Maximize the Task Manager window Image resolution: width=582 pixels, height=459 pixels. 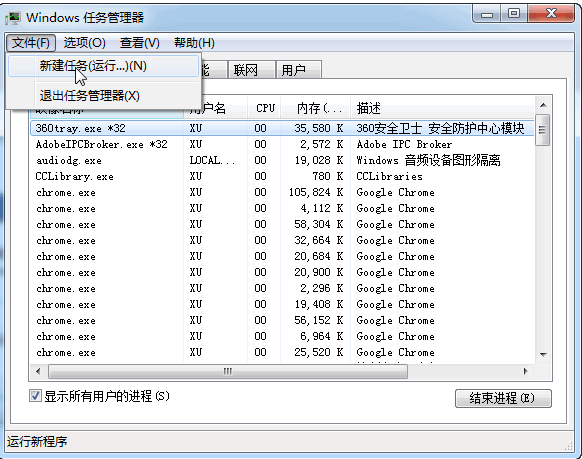tap(514, 14)
